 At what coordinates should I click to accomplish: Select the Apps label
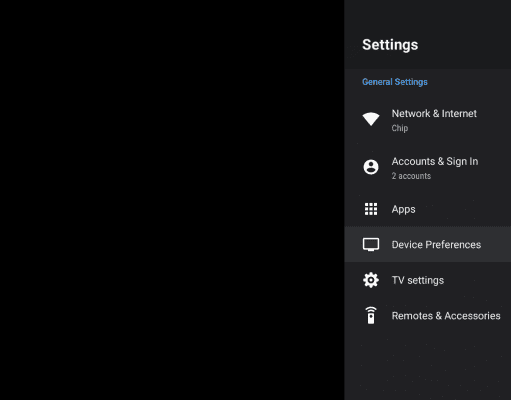tap(404, 209)
